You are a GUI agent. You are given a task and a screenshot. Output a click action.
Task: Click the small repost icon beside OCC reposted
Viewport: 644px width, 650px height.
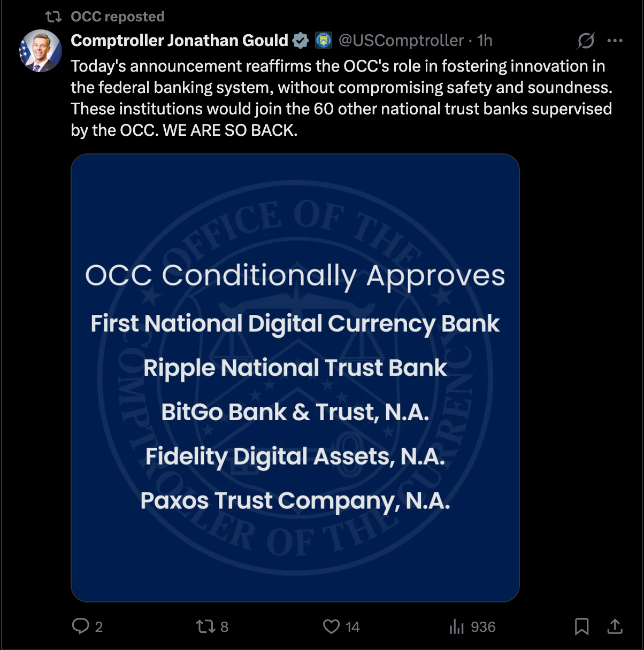(x=53, y=17)
